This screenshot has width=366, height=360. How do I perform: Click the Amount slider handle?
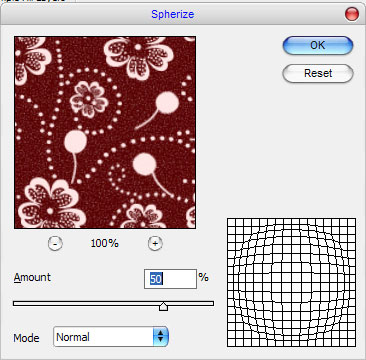tap(163, 306)
